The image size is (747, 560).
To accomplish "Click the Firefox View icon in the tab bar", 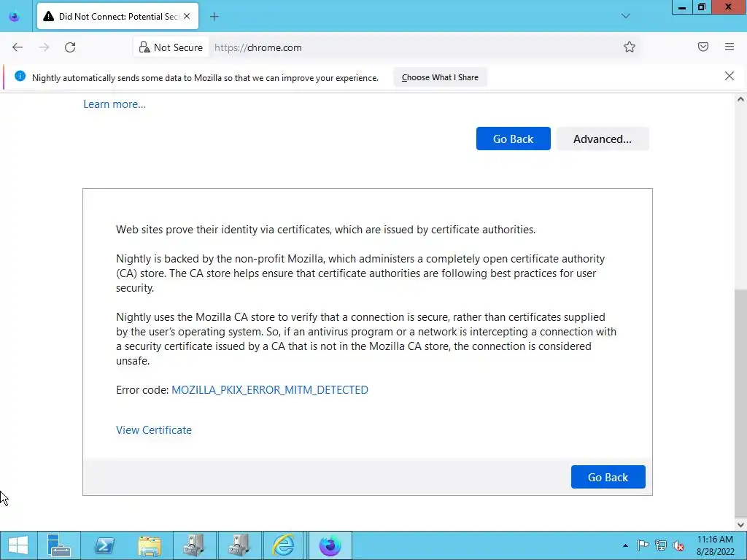I will 15,17.
